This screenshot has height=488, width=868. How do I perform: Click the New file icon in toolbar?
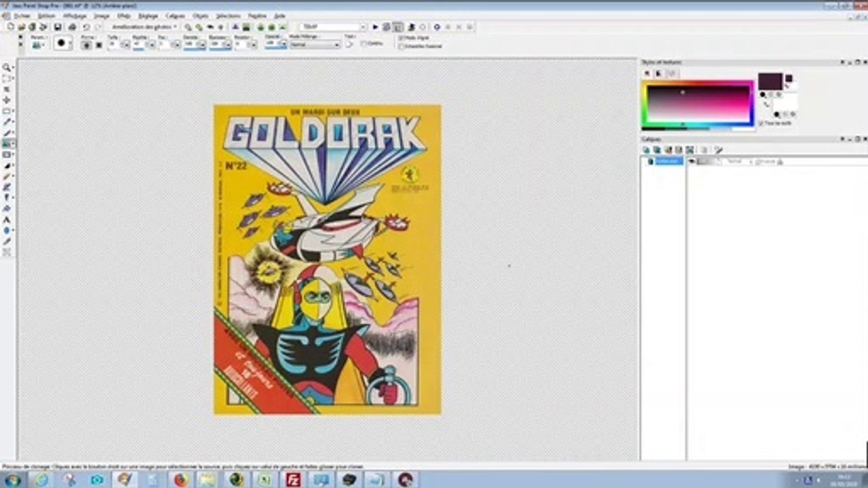click(x=11, y=26)
